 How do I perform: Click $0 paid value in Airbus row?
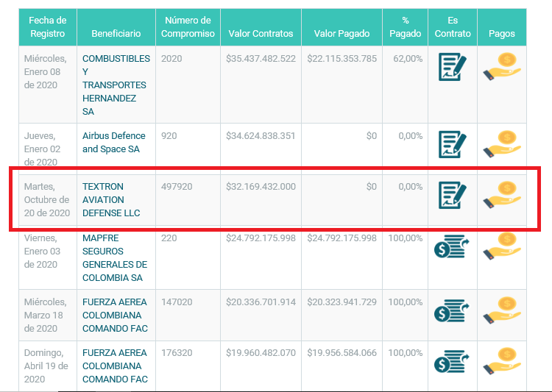(x=372, y=136)
